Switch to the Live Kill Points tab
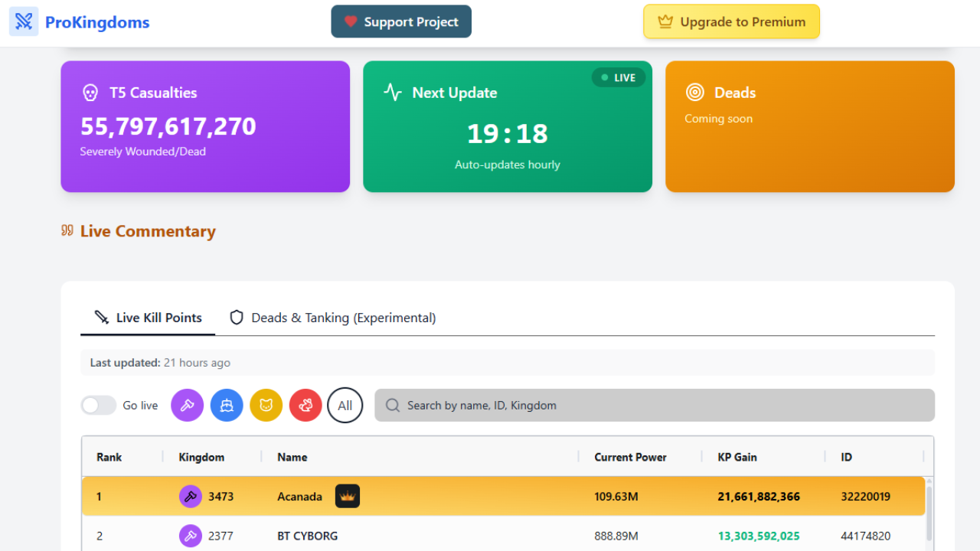The height and width of the screenshot is (551, 980). (148, 318)
